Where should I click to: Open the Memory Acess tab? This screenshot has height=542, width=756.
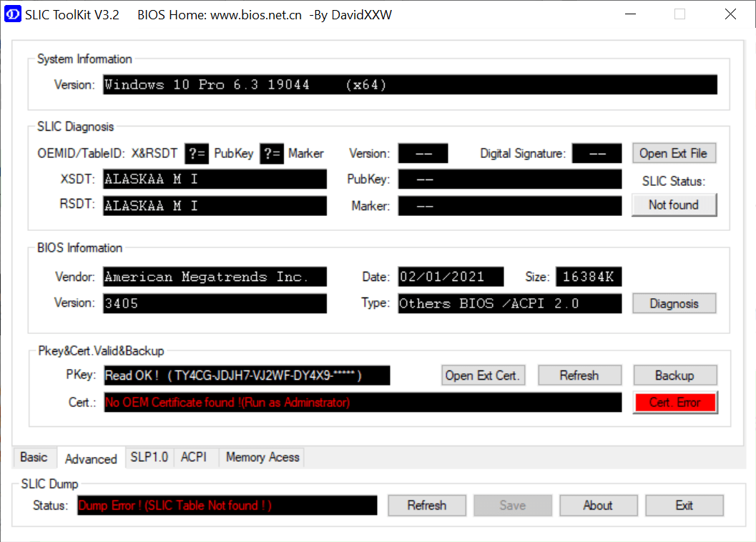[262, 457]
